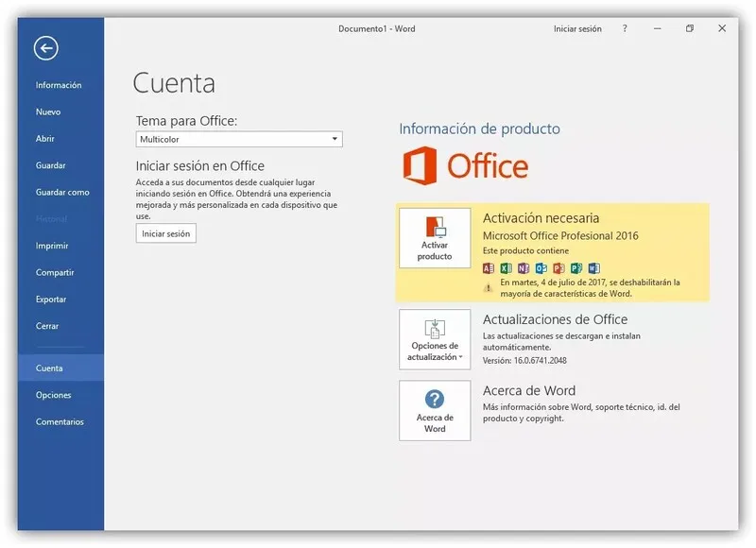Click the Iniciar sesión button under Office sign-in
The width and height of the screenshot is (756, 548).
pos(166,233)
